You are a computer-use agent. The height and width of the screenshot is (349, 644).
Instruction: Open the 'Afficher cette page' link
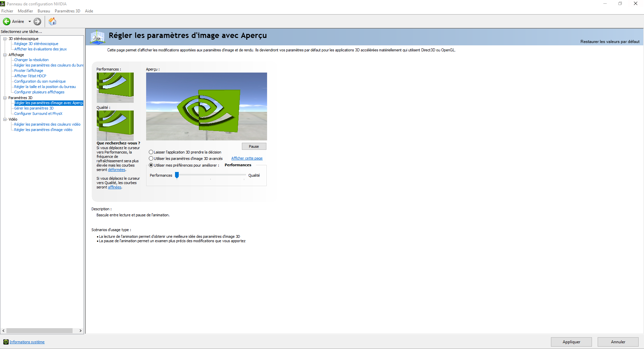click(x=247, y=159)
